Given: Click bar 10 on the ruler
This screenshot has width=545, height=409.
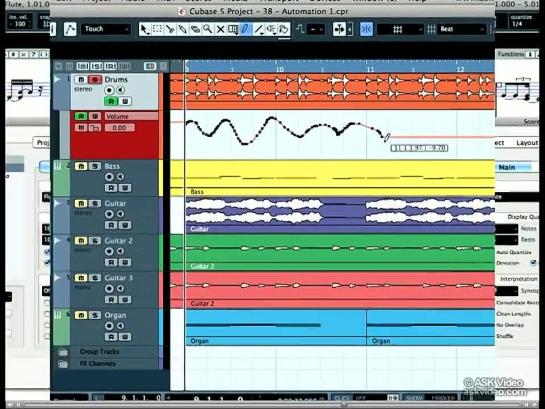Looking at the screenshot, I should (x=280, y=69).
